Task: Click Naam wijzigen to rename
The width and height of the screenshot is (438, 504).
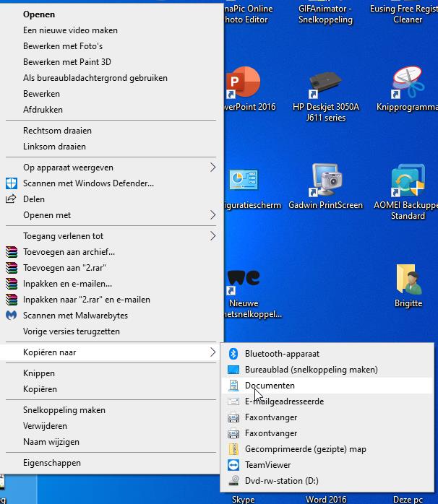Action: pyautogui.click(x=51, y=442)
